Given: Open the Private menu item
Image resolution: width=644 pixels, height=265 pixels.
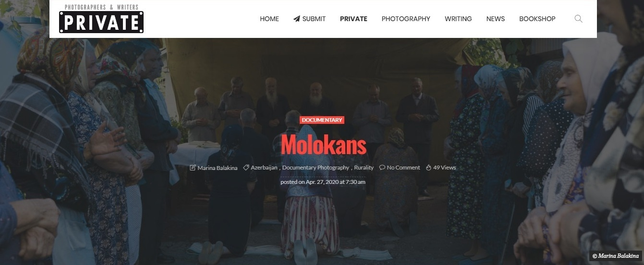Looking at the screenshot, I should coord(353,19).
